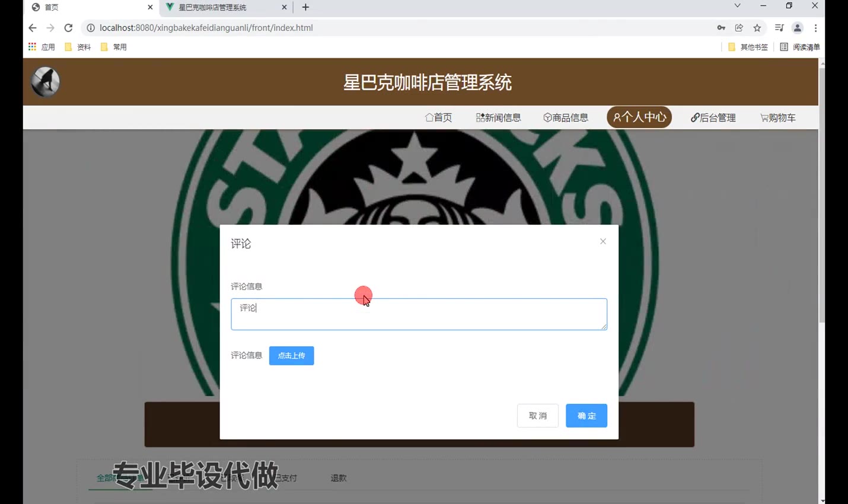Open the media control icon in toolbar
Viewport: 848px width, 504px height.
pyautogui.click(x=779, y=28)
